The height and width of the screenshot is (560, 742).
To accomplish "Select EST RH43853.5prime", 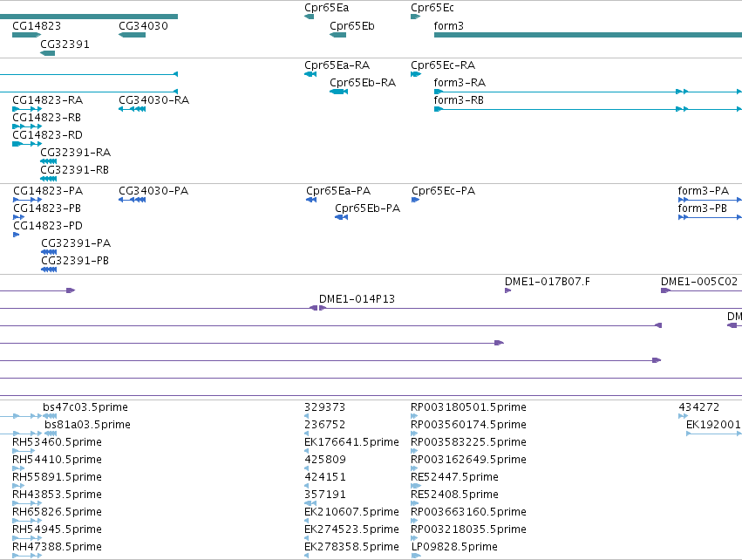I will click(x=57, y=495).
